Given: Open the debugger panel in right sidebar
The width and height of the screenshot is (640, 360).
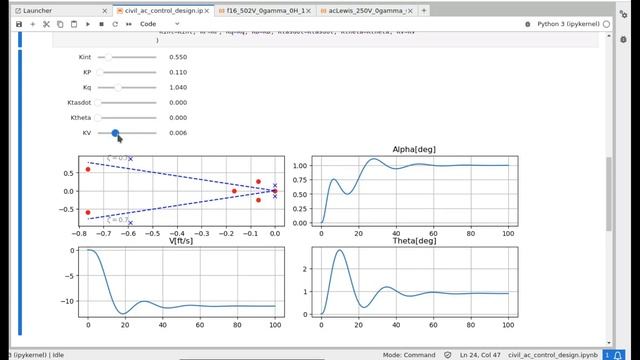Looking at the screenshot, I should [x=623, y=40].
